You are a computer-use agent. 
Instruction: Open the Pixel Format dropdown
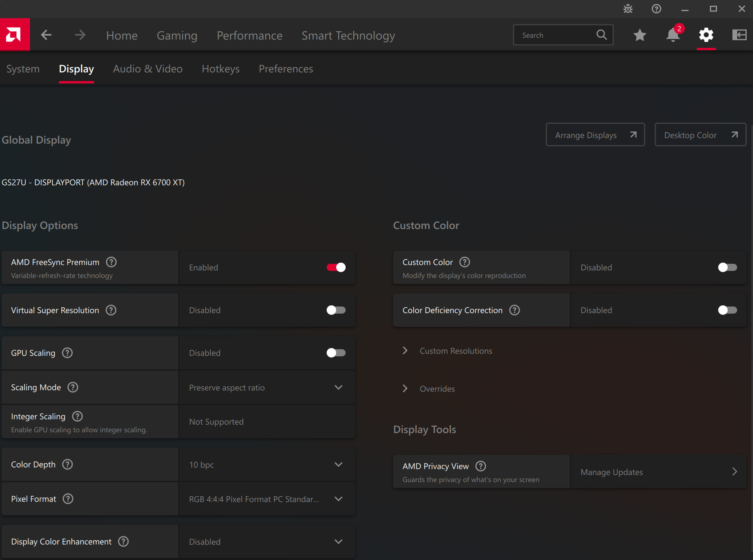click(267, 499)
